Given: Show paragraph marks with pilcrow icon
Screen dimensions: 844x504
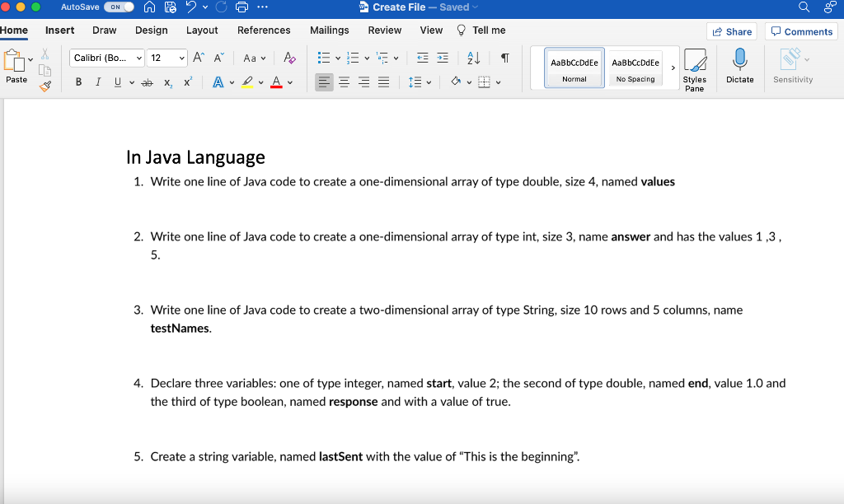Looking at the screenshot, I should pos(505,58).
